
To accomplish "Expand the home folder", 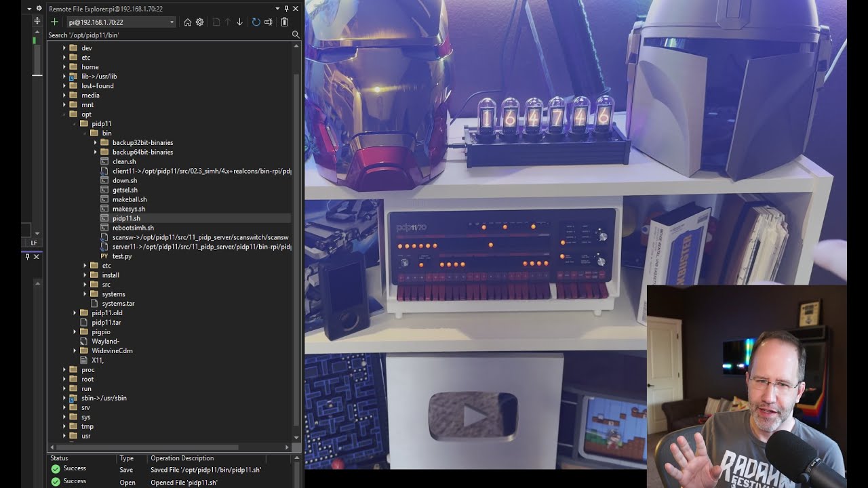I will click(x=64, y=67).
